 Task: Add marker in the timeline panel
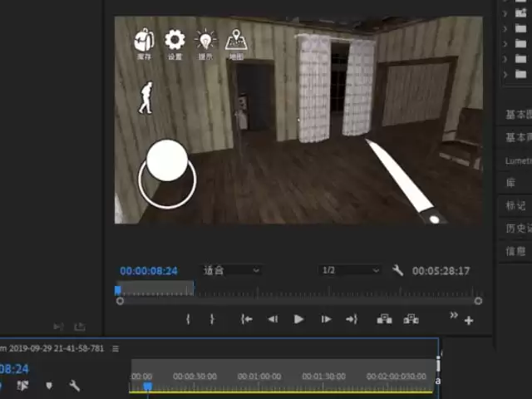pyautogui.click(x=49, y=386)
